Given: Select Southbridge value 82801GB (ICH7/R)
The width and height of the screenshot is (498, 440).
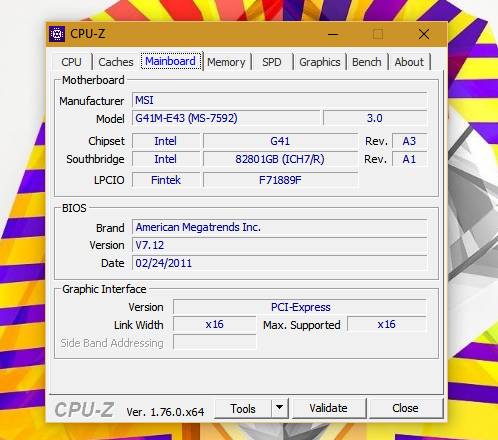Looking at the screenshot, I should coord(280,159).
